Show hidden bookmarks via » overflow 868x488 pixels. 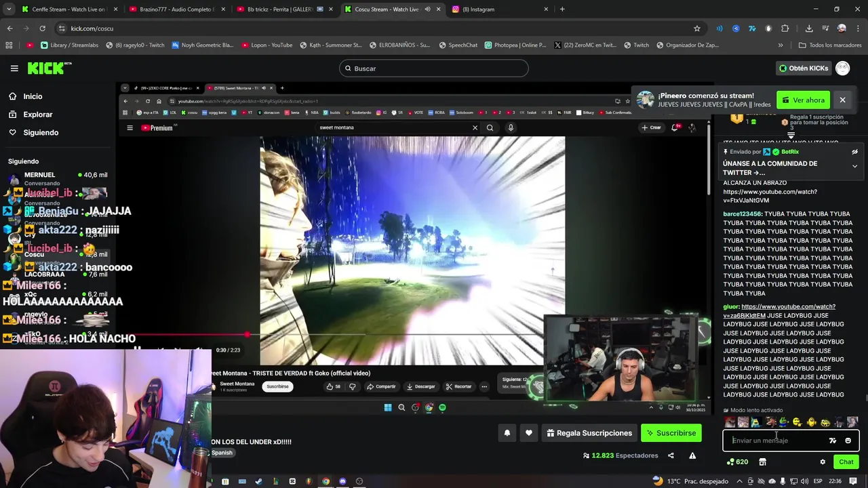click(781, 45)
